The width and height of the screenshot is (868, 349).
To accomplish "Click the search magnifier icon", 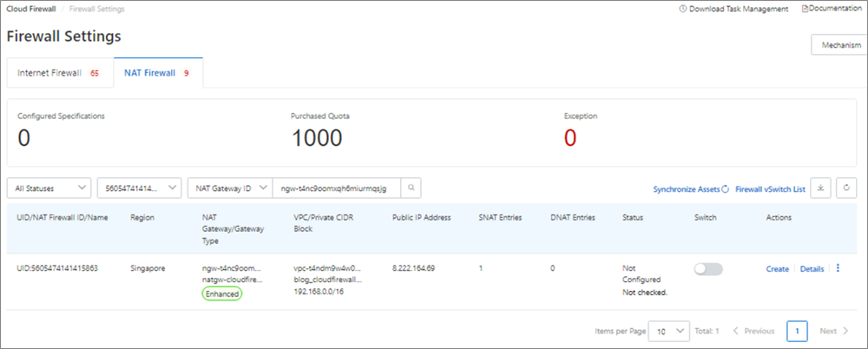I will [x=411, y=188].
